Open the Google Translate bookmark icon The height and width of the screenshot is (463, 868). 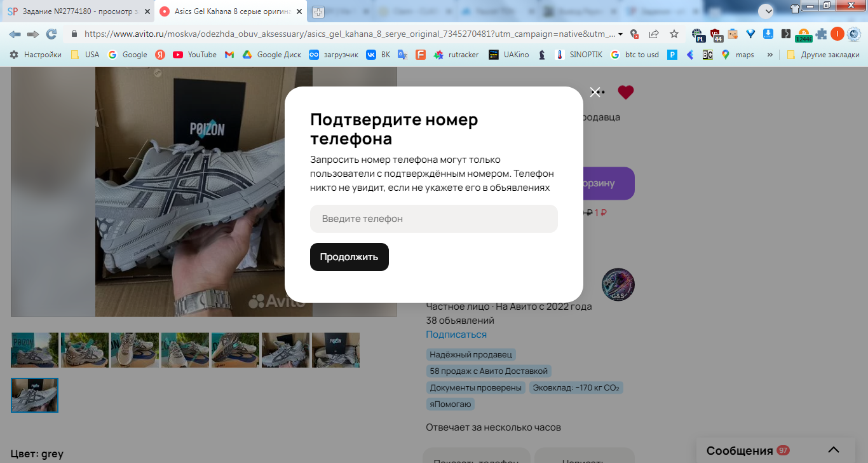click(402, 55)
